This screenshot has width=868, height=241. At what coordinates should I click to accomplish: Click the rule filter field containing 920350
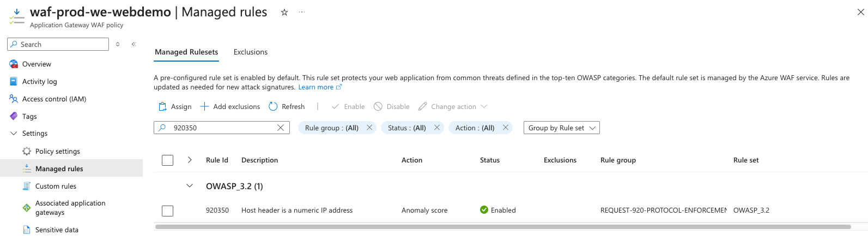222,128
